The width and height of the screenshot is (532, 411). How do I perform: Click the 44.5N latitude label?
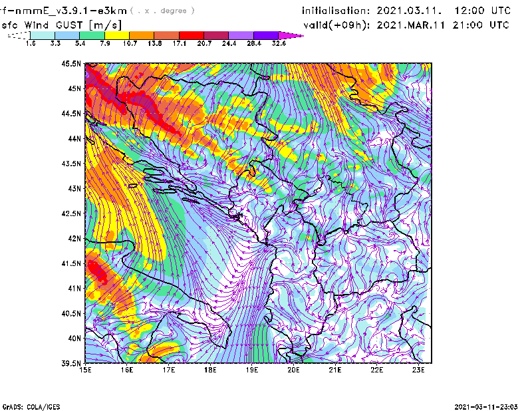(71, 114)
